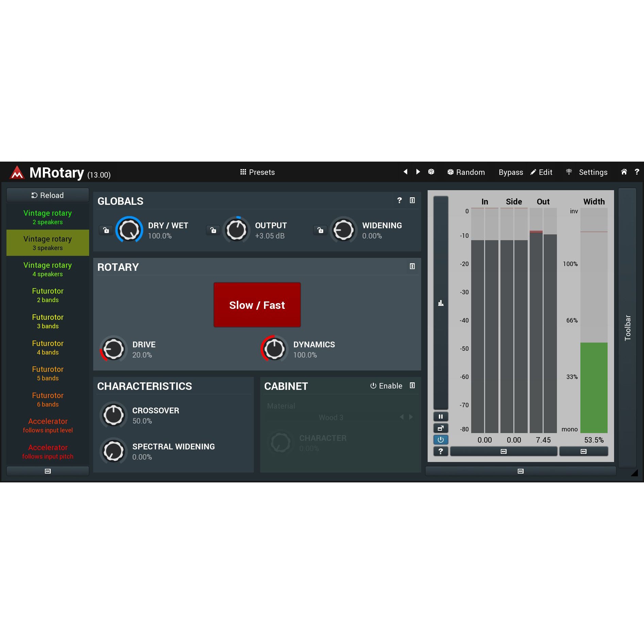The height and width of the screenshot is (644, 644).
Task: Open GLOBALS section help question mark
Action: coord(399,200)
